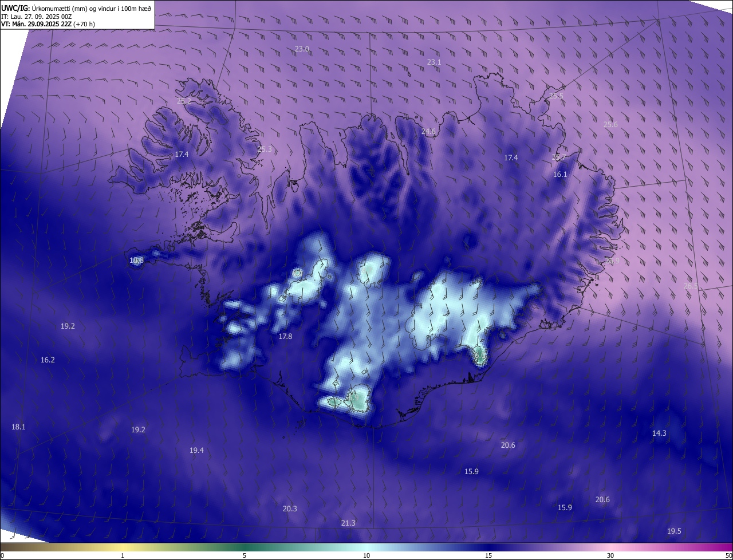Click the color scale label 30
Viewport: 733px width, 560px height.
610,556
